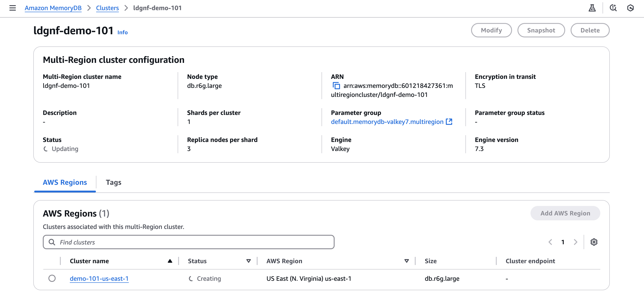Click the Modify button

(x=491, y=30)
